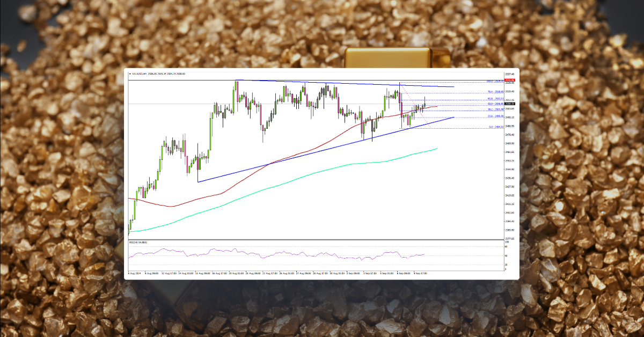Select the rising blue support trendline
This screenshot has height=337, width=644.
click(322, 151)
